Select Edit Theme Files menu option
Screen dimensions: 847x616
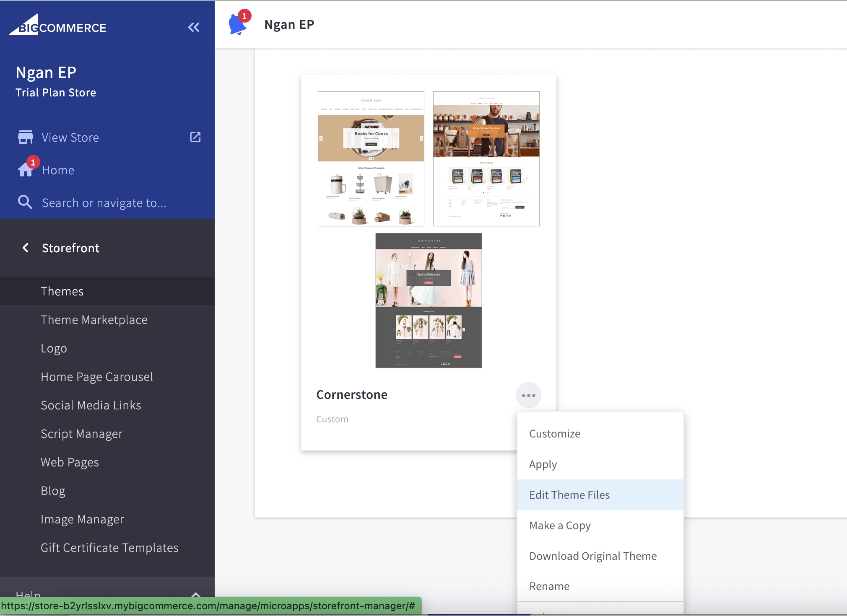[x=569, y=495]
